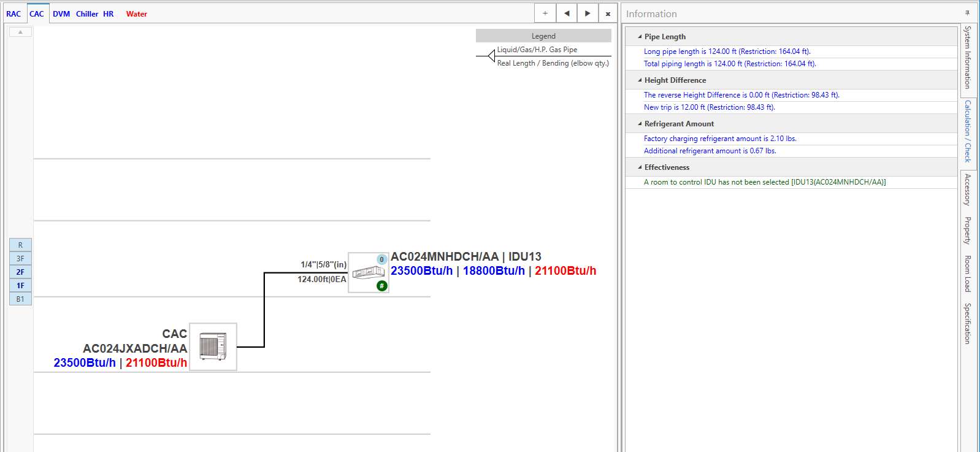
Task: Select the B1 floor button
Action: pos(20,299)
